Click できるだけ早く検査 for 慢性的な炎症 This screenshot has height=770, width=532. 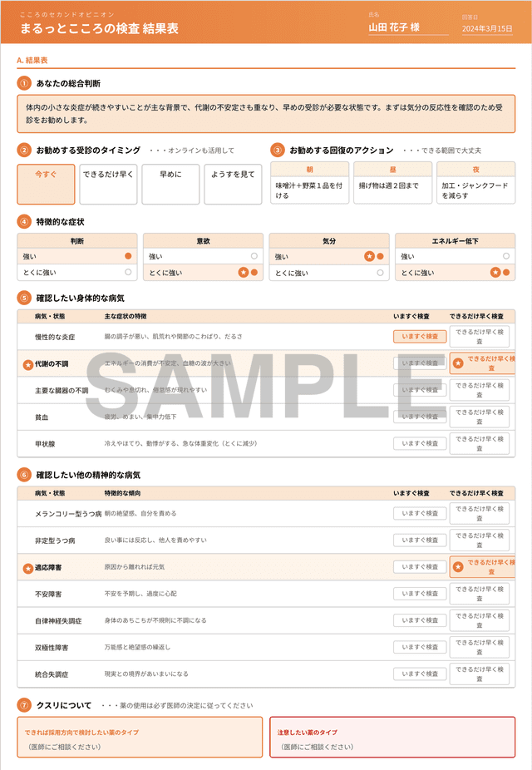tap(480, 337)
